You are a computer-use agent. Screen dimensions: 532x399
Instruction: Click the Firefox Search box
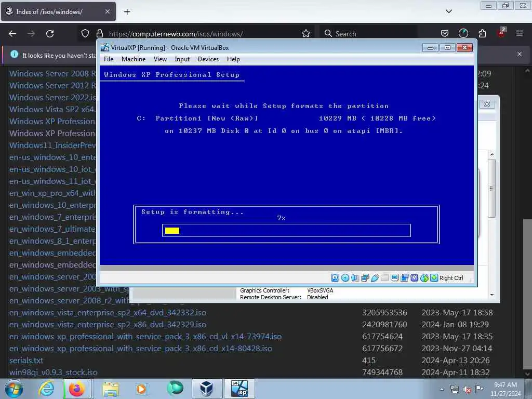368,34
